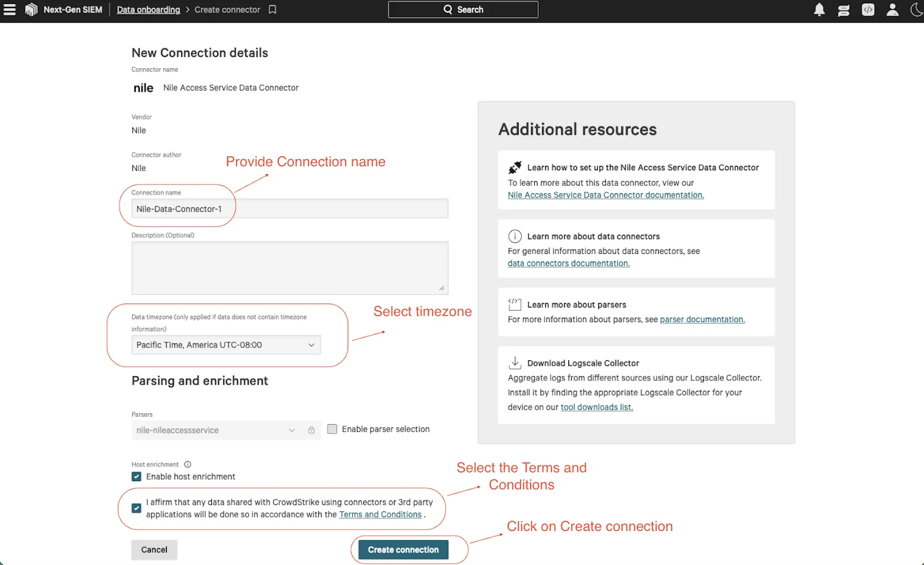Click the 'Download Logscale Collector' title
Screen dimensions: 924x565
(583, 363)
